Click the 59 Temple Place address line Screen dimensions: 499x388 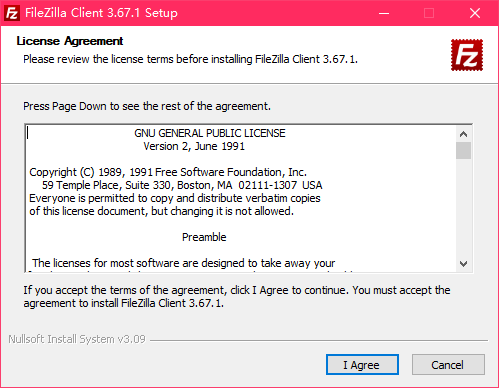[x=182, y=185]
